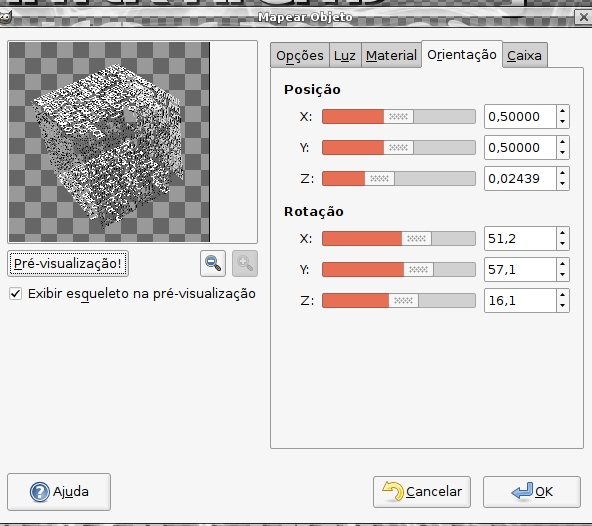Decrease Rotação Y with down arrow
Viewport: 592px width, 526px height.
(563, 275)
